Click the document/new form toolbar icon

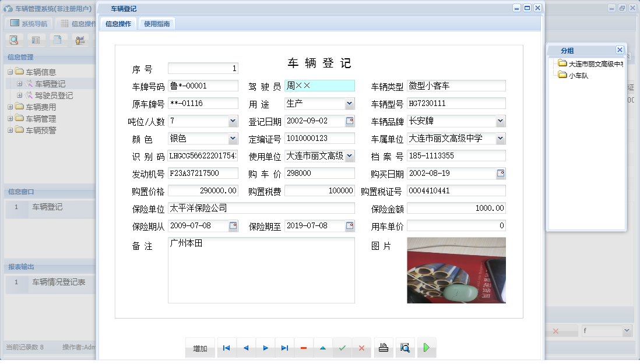pyautogui.click(x=57, y=40)
